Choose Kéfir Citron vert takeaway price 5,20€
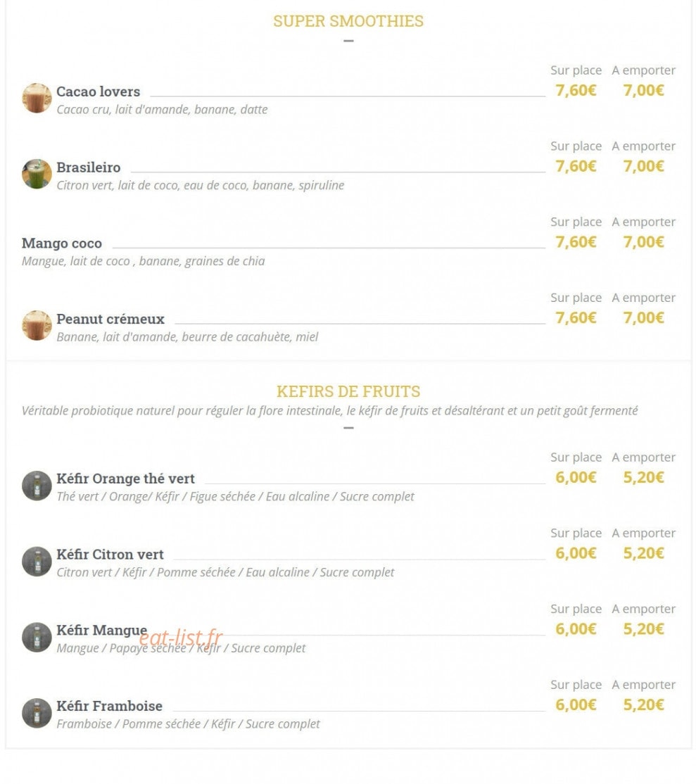Viewport: 696px width, 784px height. pyautogui.click(x=643, y=553)
